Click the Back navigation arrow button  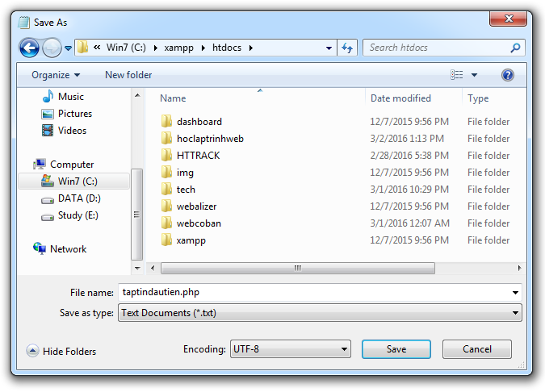(x=30, y=48)
